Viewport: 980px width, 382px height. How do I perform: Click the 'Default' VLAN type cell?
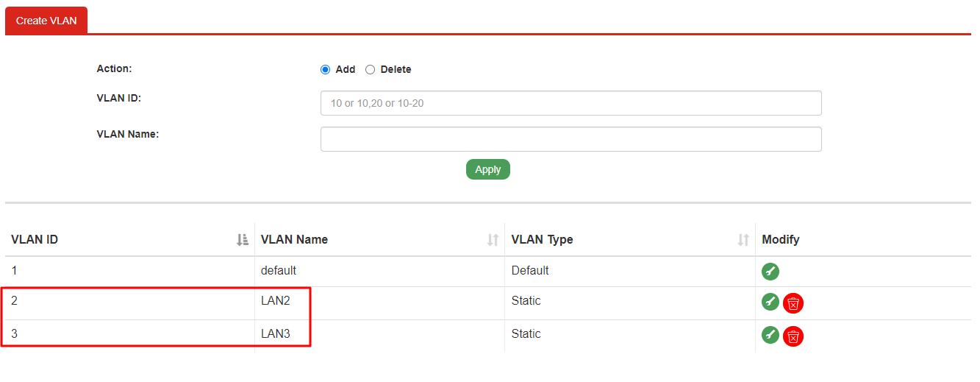pos(530,270)
